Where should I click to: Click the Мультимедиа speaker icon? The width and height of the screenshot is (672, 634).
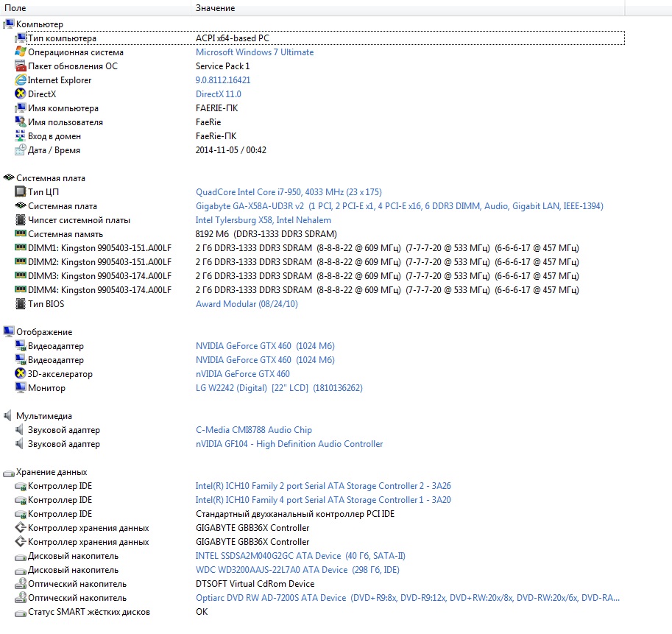(x=7, y=415)
